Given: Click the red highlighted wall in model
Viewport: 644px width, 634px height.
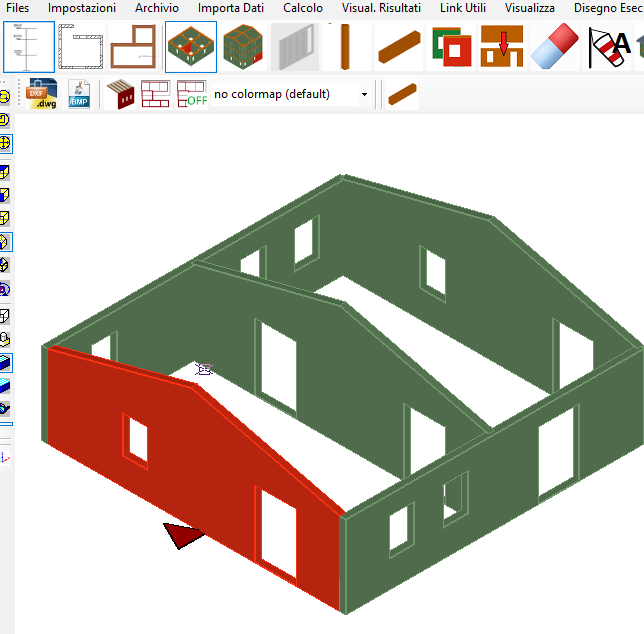Looking at the screenshot, I should (200, 470).
